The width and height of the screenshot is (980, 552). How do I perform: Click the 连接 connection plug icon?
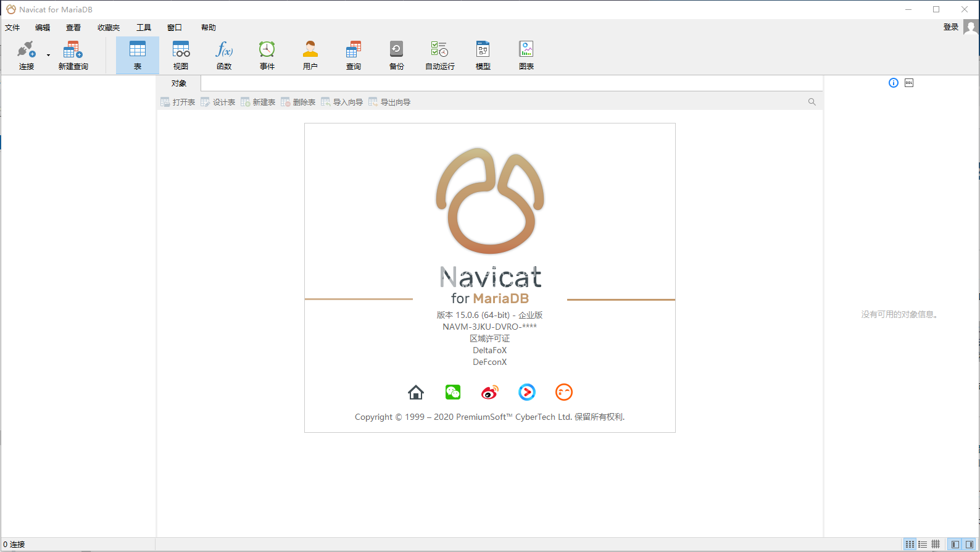point(26,49)
